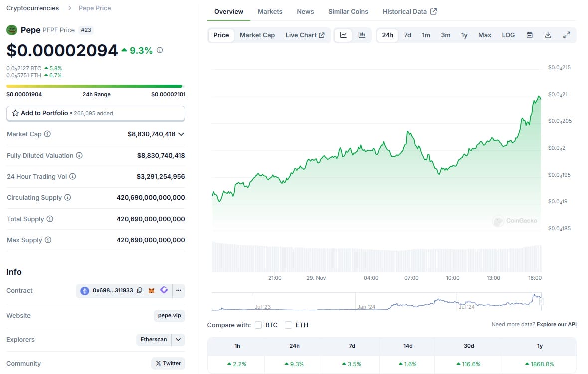The width and height of the screenshot is (588, 374).
Task: Enable ETH comparison checkbox
Action: pos(288,325)
